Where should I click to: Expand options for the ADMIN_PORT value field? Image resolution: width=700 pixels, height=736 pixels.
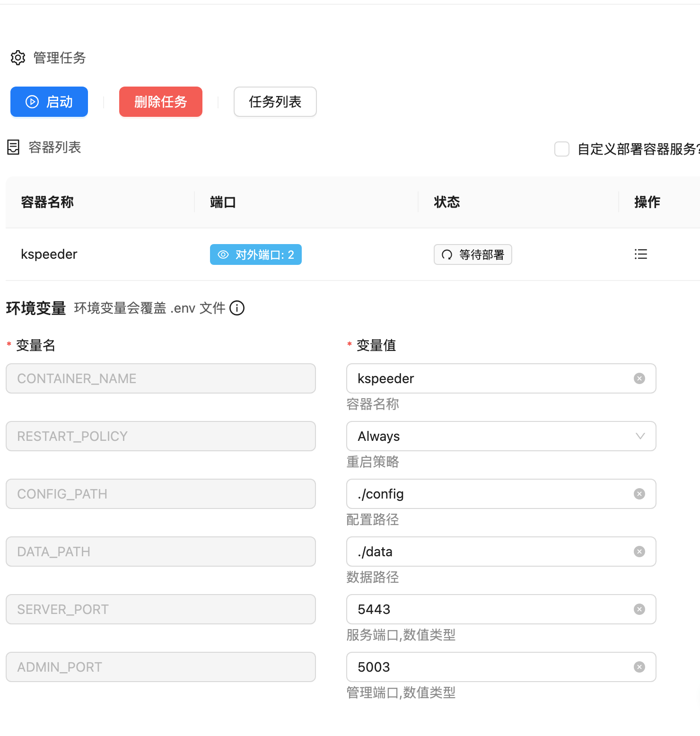point(639,667)
